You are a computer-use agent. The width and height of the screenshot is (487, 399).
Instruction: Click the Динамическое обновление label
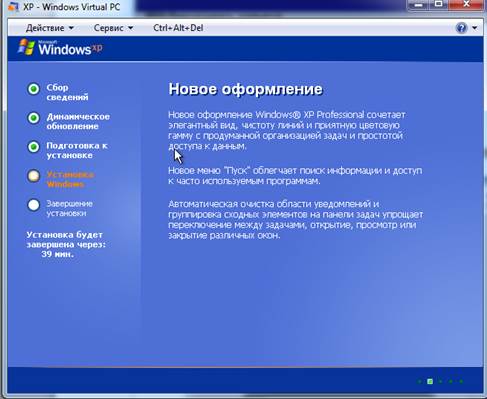78,121
